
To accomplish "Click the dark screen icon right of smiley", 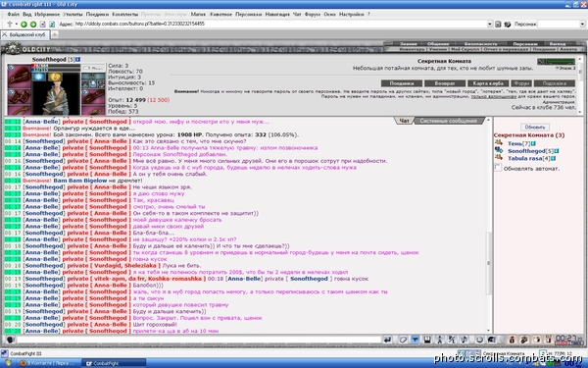I will [492, 340].
